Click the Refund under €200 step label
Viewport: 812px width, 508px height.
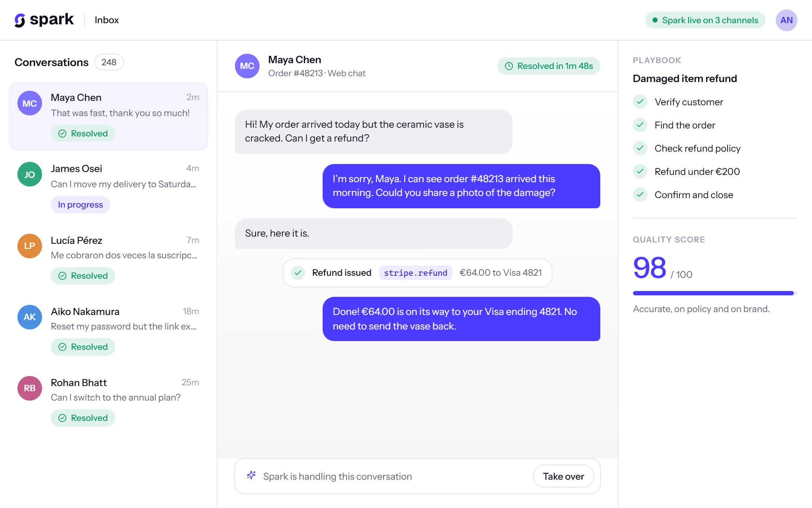[697, 172]
